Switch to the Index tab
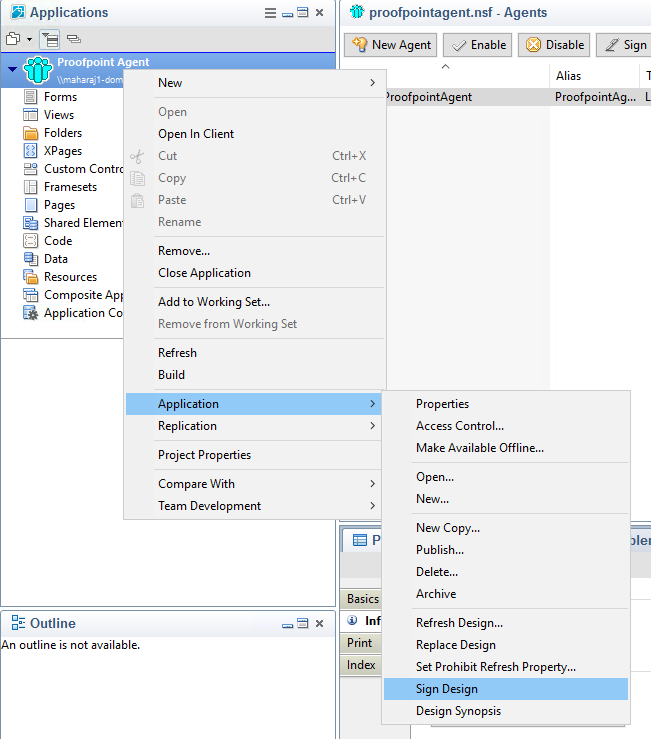The height and width of the screenshot is (739, 651). coord(361,665)
